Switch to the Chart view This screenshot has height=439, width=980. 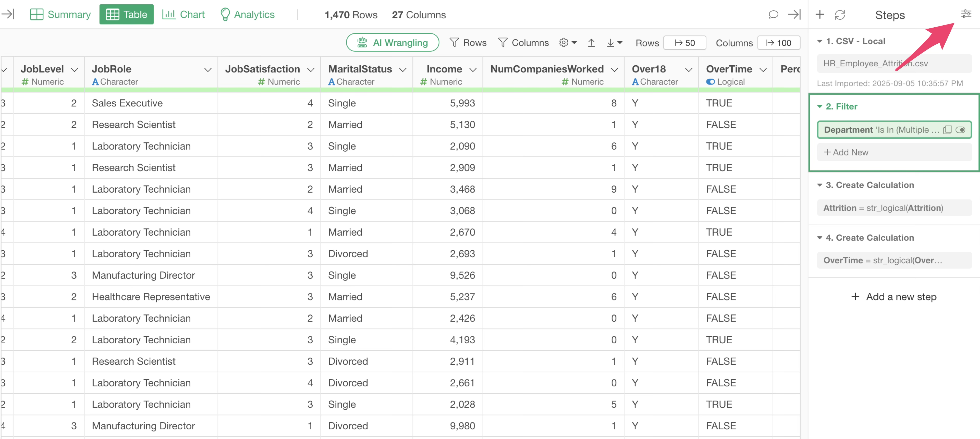click(183, 15)
